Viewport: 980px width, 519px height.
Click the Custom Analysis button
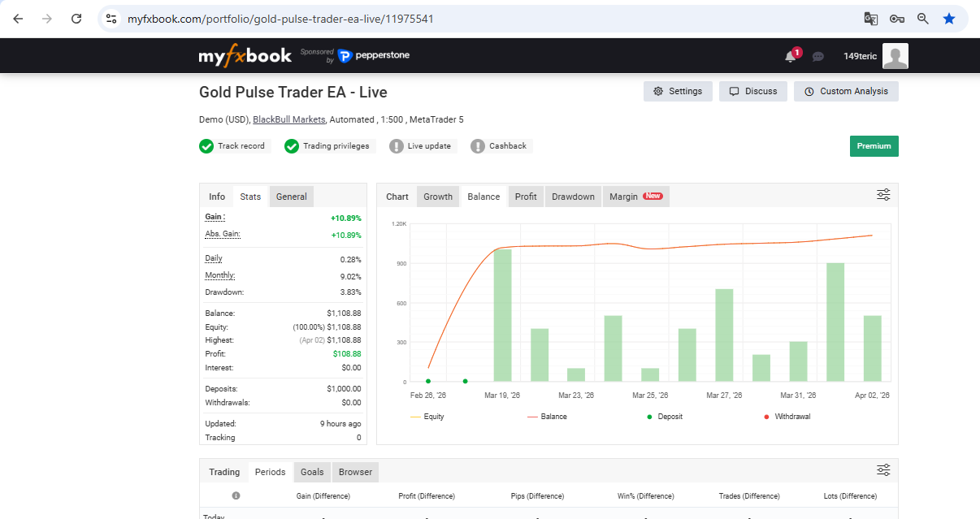(x=846, y=91)
